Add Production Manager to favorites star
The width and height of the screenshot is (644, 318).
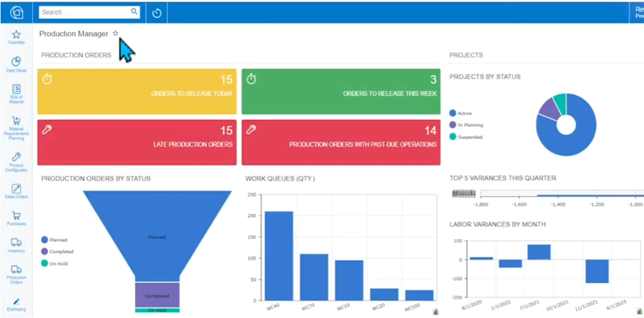coord(116,34)
